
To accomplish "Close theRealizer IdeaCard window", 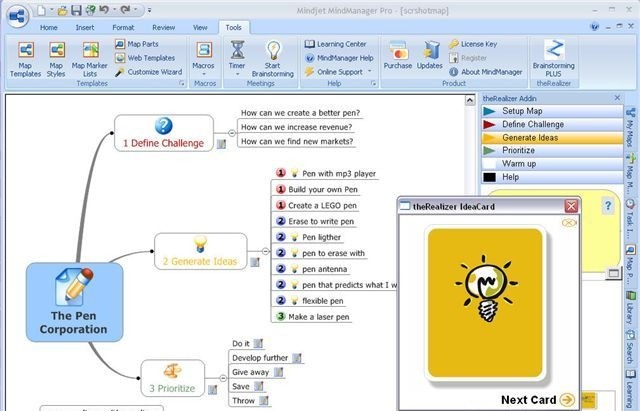I will pos(571,206).
